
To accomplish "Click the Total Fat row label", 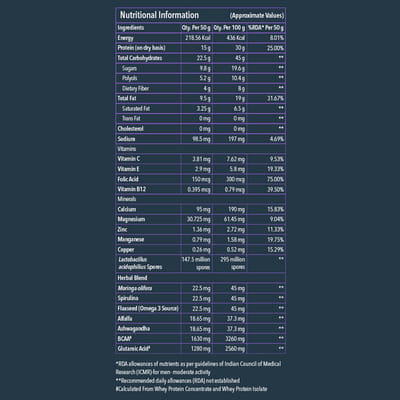I will click(x=127, y=98).
